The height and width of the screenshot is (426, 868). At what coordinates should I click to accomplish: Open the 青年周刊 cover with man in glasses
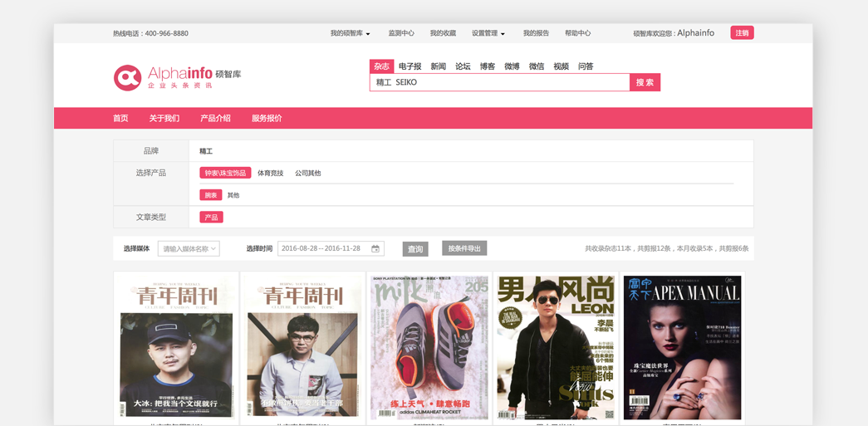pos(302,348)
